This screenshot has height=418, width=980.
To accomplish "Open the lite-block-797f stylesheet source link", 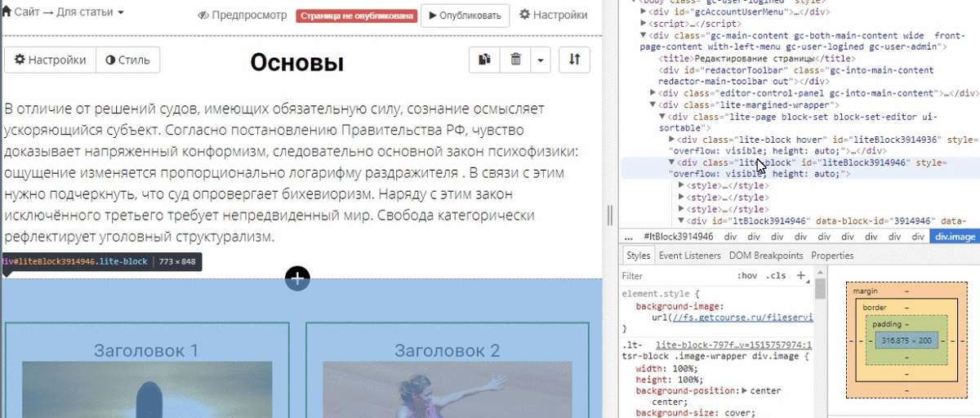I will (733, 345).
